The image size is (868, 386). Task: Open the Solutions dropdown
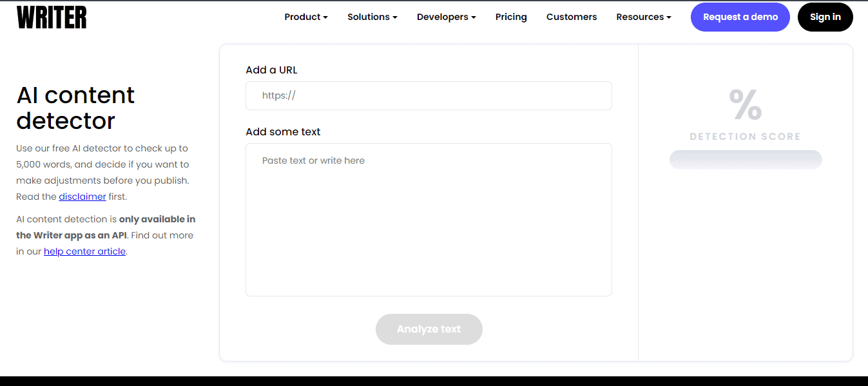click(372, 17)
